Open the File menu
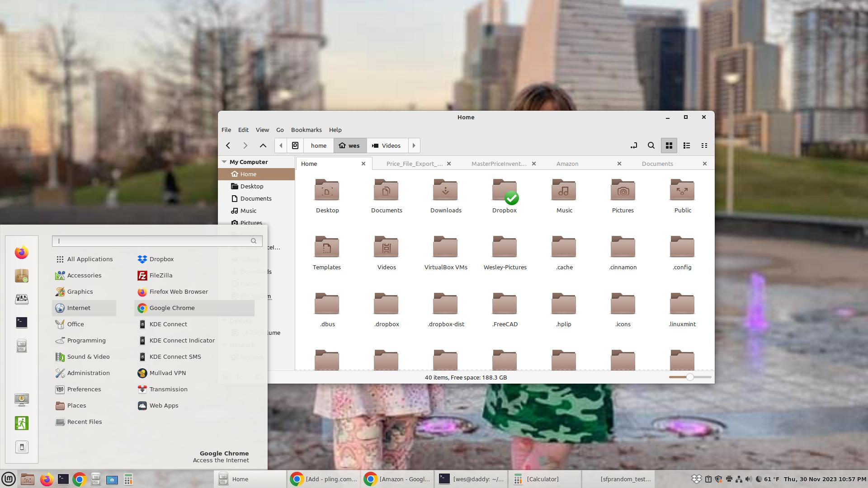 (226, 130)
